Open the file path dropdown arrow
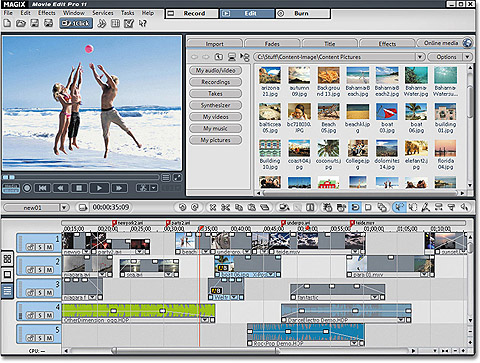 click(420, 57)
